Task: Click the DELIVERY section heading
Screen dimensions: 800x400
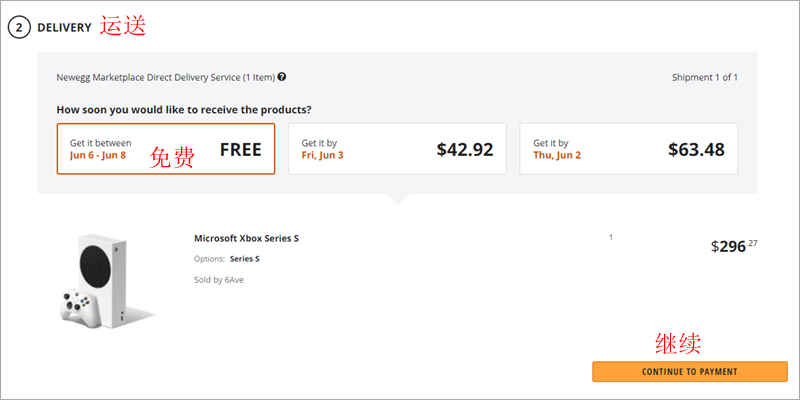Action: pos(64,27)
